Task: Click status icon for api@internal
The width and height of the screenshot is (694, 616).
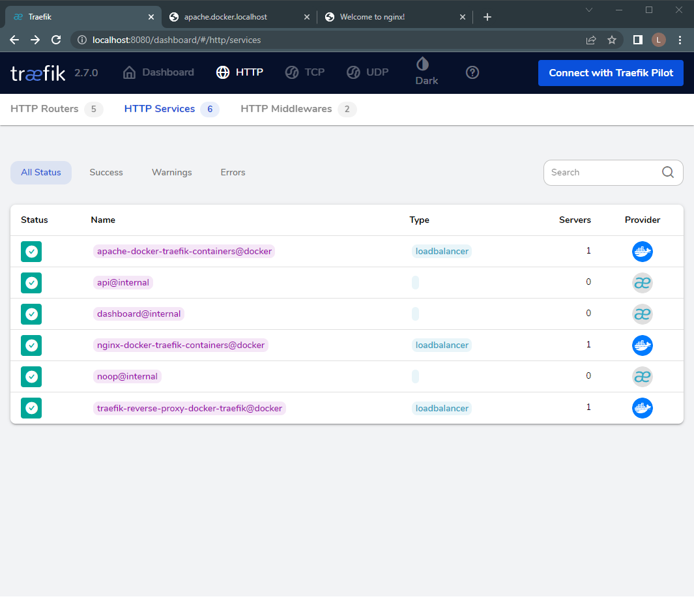Action: 31,283
